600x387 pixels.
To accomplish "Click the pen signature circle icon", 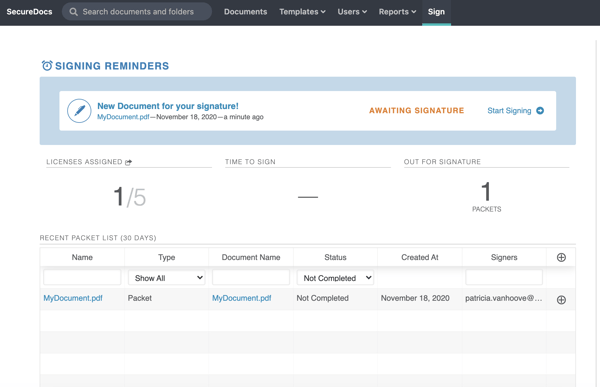I will click(x=79, y=111).
